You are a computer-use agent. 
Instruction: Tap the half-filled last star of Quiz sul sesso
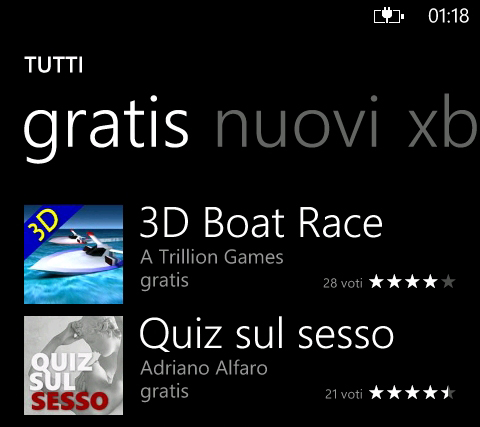(x=448, y=393)
